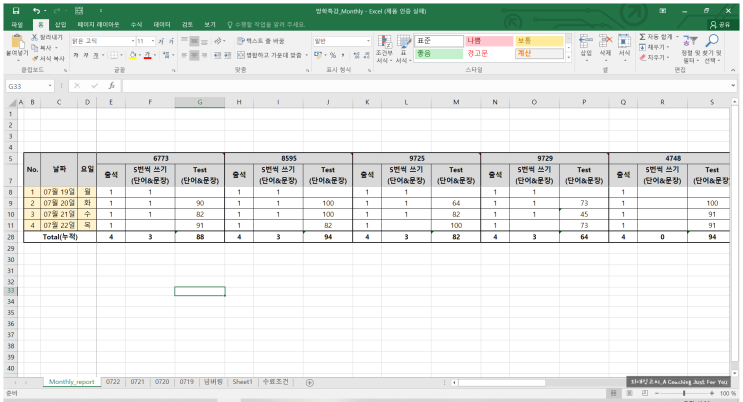This screenshot has width=743, height=402.
Task: Click the Increase Decimal icon
Action: coord(356,55)
